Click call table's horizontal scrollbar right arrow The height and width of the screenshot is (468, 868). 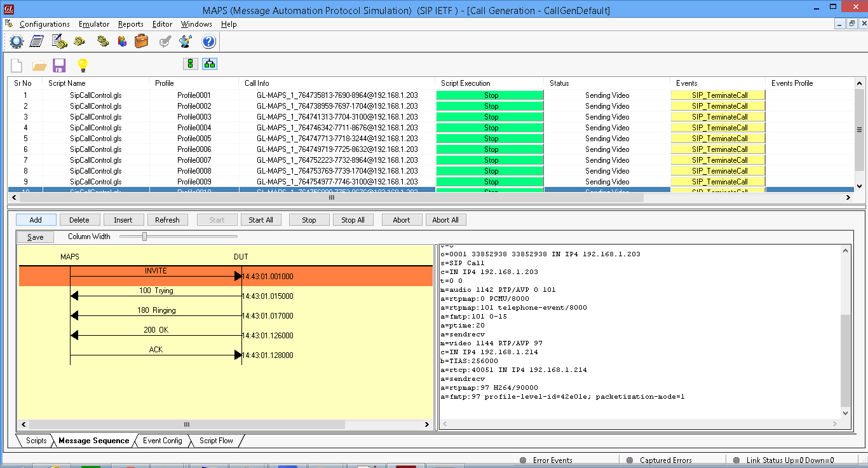click(849, 198)
